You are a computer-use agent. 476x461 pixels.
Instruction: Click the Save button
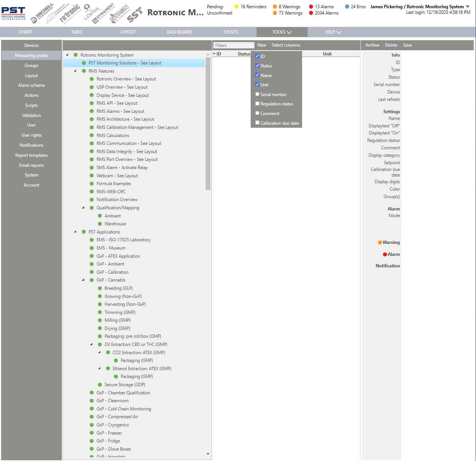click(407, 45)
